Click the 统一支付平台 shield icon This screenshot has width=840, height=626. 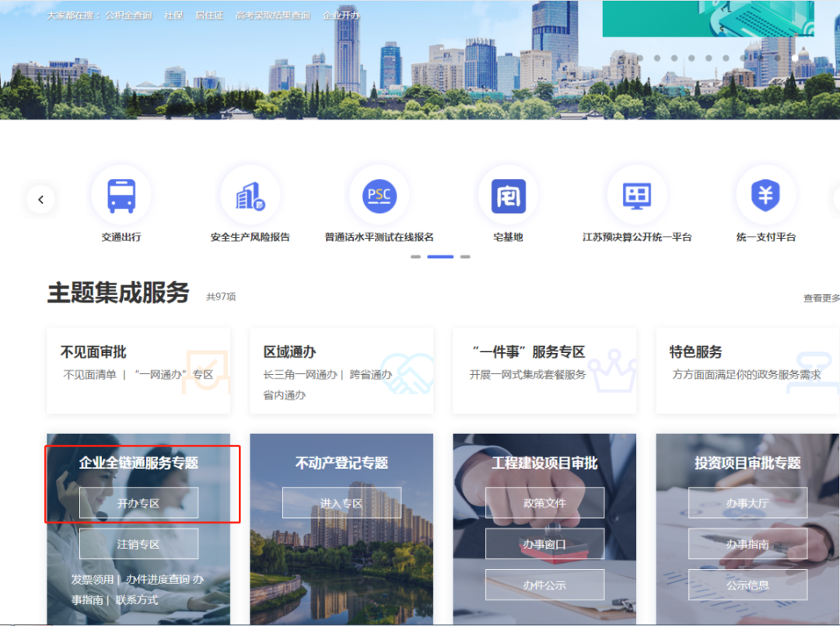765,196
